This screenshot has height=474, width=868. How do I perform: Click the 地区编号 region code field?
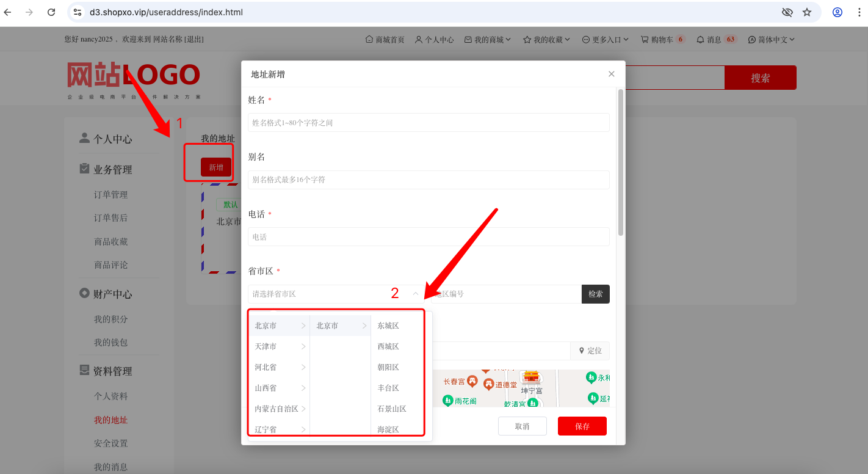pyautogui.click(x=507, y=294)
